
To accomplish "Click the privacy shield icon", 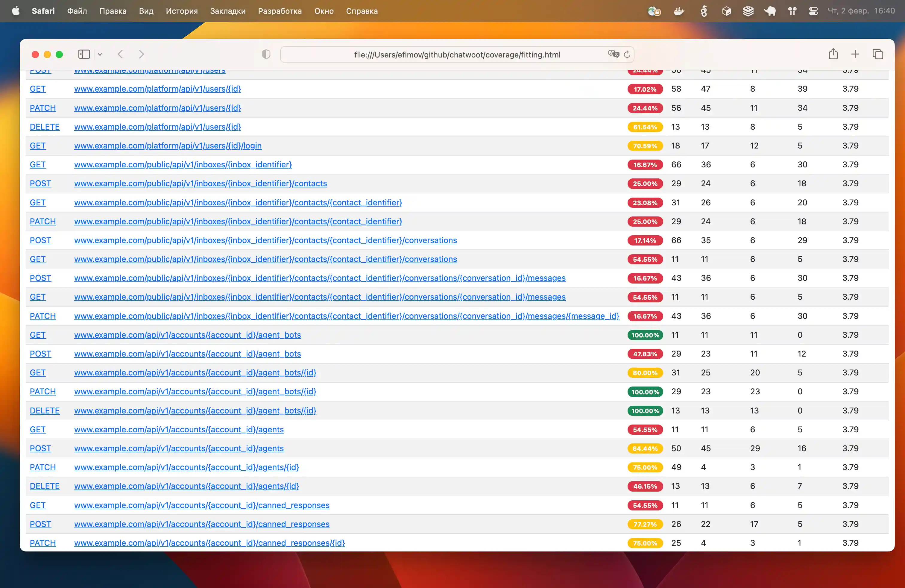I will (x=266, y=54).
